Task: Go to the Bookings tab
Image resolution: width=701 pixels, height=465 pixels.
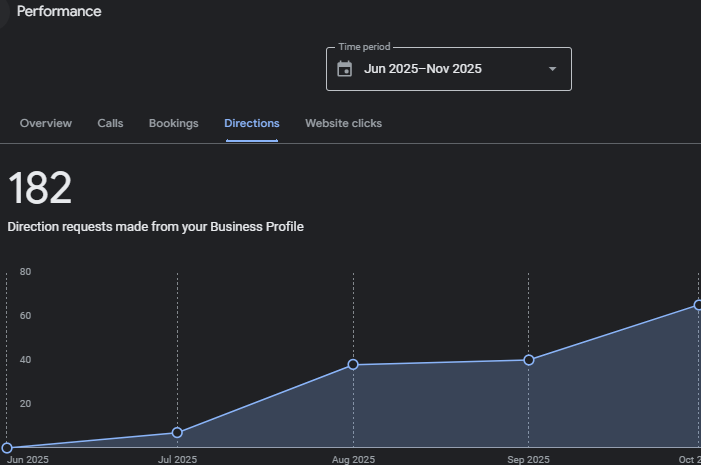Action: point(173,123)
